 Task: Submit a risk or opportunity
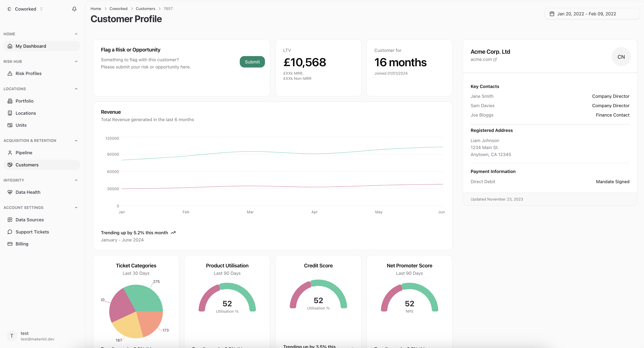pos(252,61)
